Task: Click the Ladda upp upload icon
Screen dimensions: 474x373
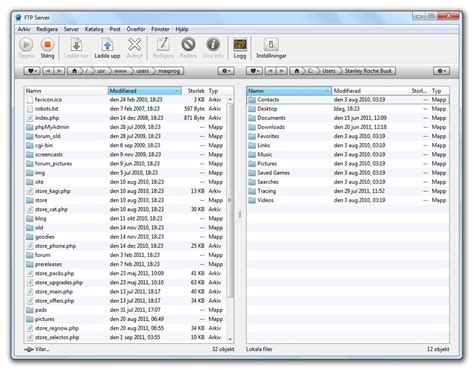Action: click(107, 45)
